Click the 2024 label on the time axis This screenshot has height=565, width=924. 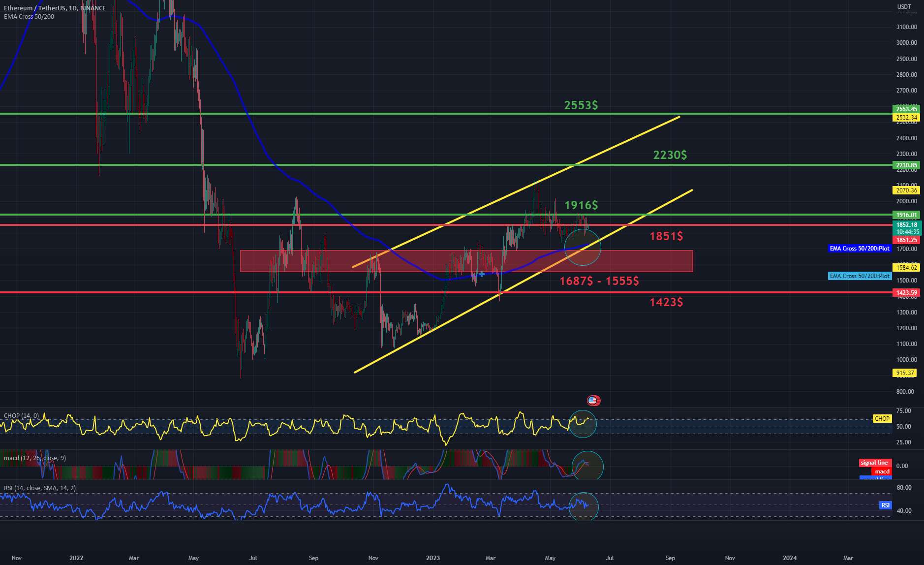pyautogui.click(x=790, y=558)
